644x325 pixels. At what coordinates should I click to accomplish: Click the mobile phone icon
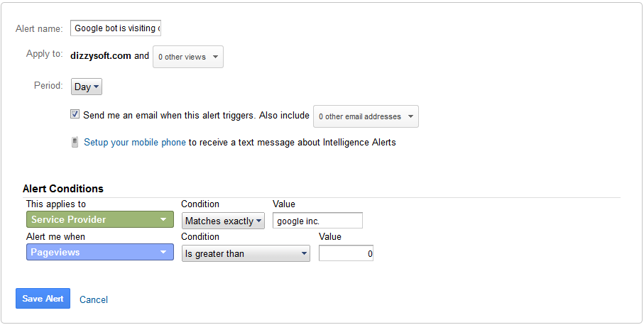pos(75,143)
